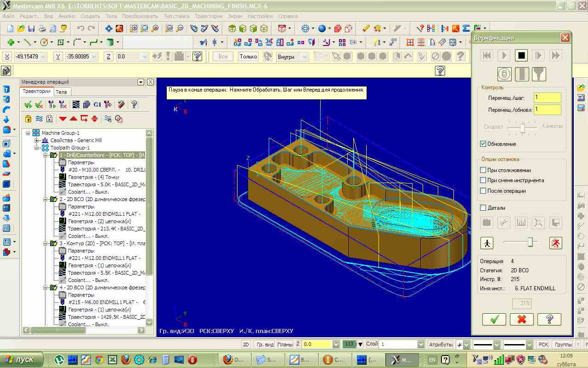The height and width of the screenshot is (368, 588).
Task: Move insert arrow up with red triangle
Action: (73, 119)
